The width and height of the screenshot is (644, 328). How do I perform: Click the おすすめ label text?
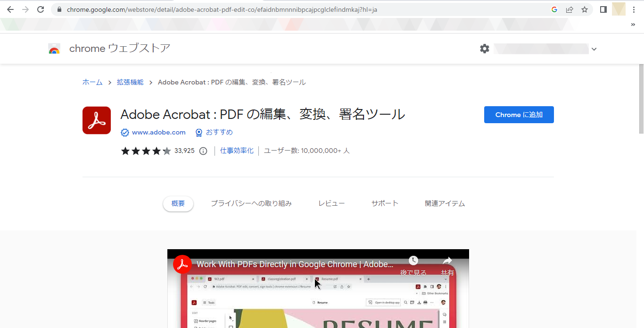pyautogui.click(x=219, y=133)
